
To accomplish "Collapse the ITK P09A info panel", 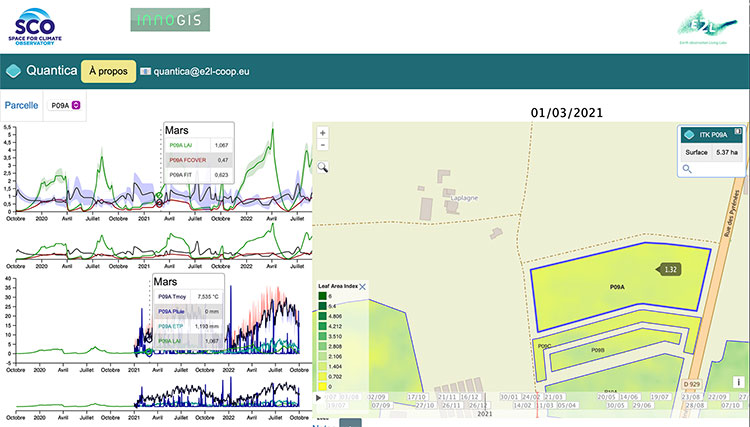I will point(737,132).
